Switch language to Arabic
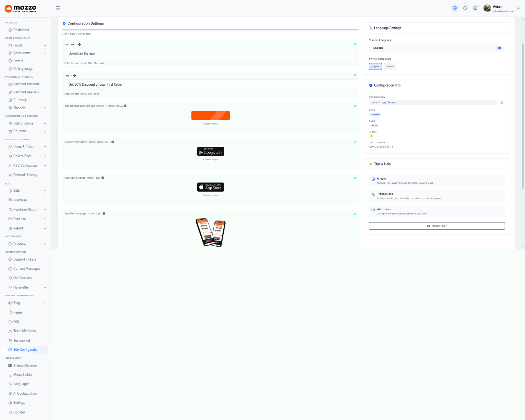This screenshot has width=525, height=420. (390, 66)
